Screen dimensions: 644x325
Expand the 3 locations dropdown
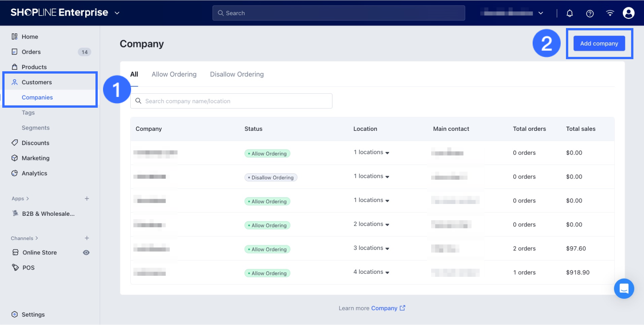pos(371,248)
